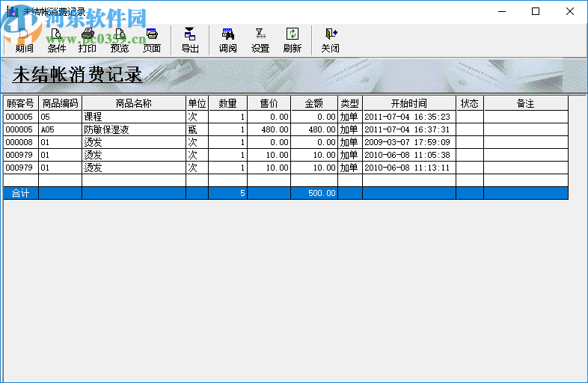Viewport: 588px width, 383px height.
Task: Click the 合计 total row label
Action: [21, 193]
